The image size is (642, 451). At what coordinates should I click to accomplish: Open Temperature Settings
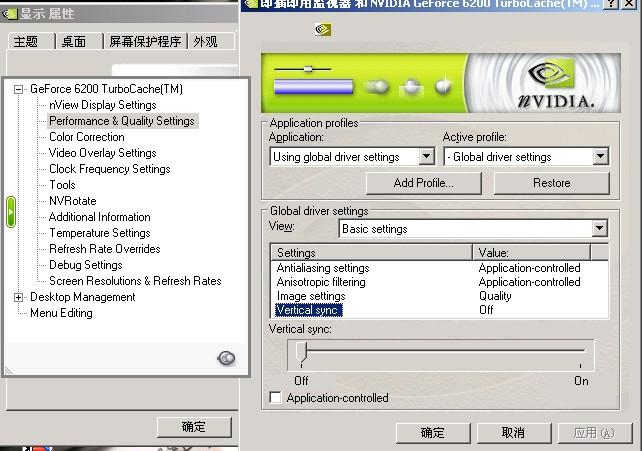click(x=100, y=233)
